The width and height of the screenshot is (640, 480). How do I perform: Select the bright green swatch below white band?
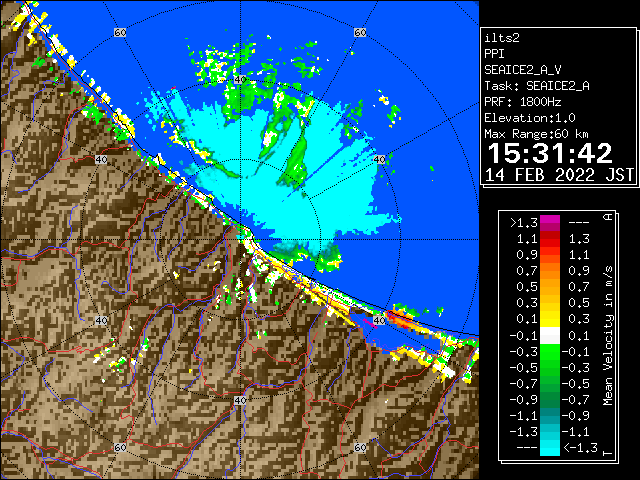click(550, 351)
